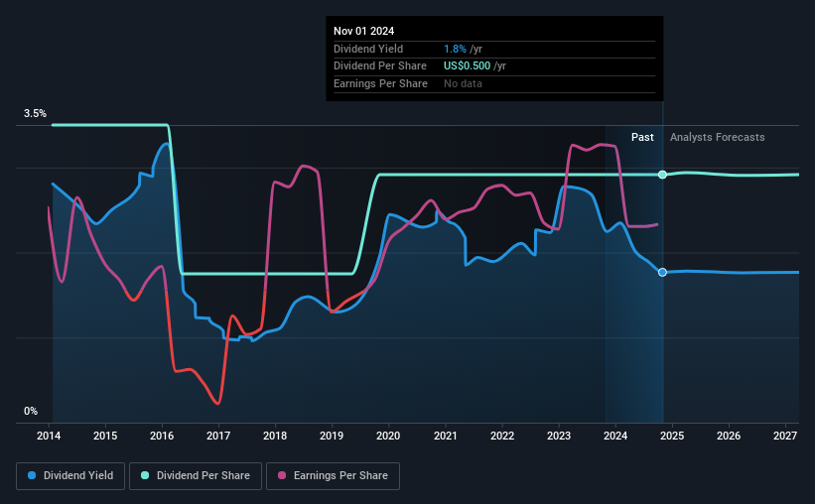Click tooltip row label 'Dividend Per Share'
815x504 pixels.
click(380, 66)
